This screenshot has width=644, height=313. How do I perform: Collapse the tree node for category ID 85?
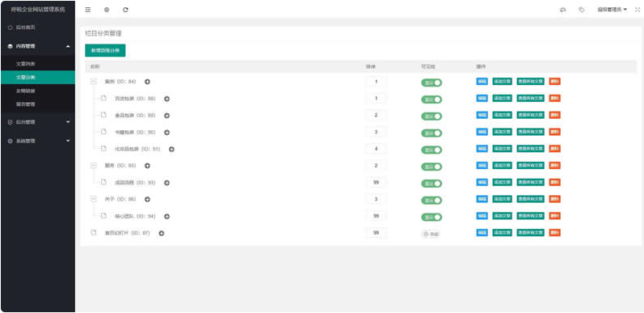(x=94, y=166)
